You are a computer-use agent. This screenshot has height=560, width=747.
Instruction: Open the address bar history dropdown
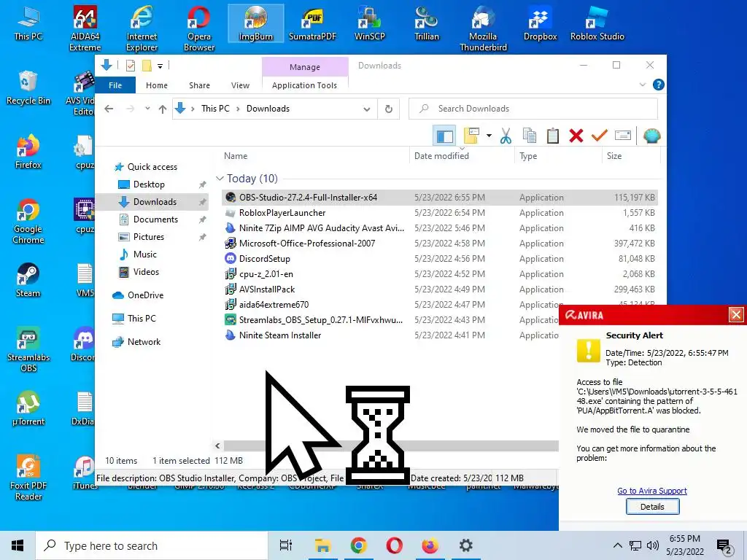click(366, 109)
